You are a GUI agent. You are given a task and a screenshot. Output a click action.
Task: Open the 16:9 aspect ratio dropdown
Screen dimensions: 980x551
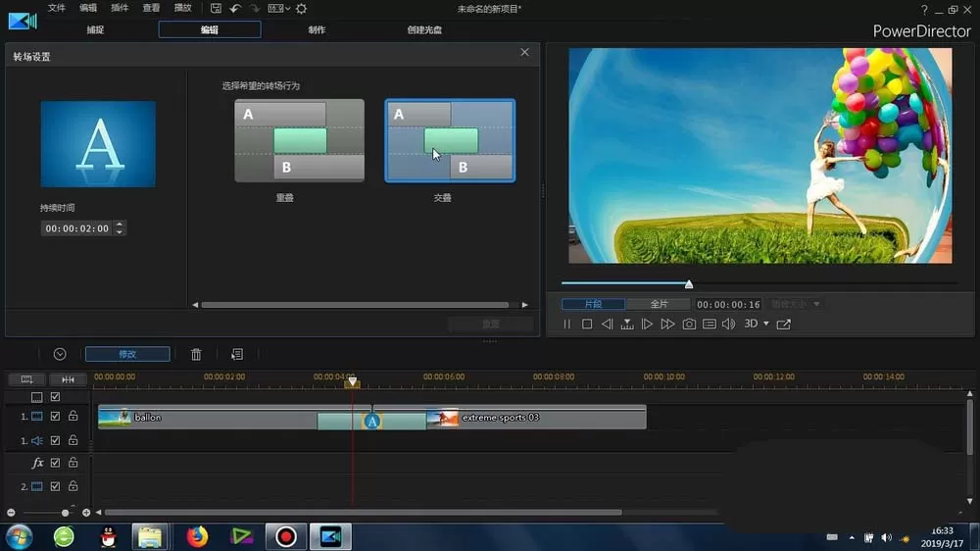coord(278,9)
